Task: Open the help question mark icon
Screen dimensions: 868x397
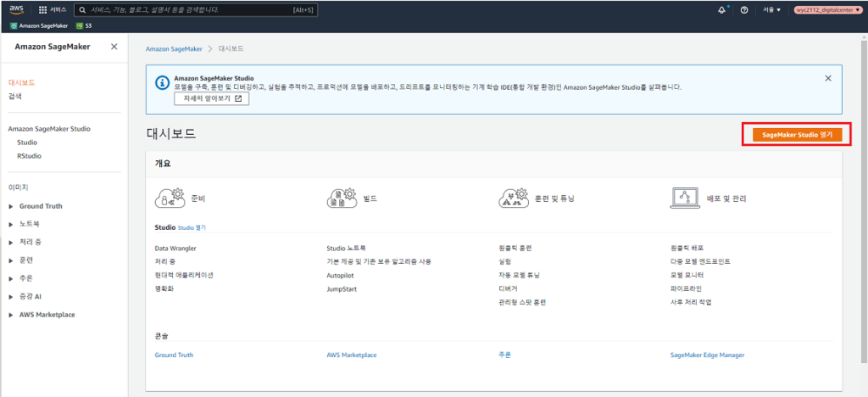Action: pos(744,10)
